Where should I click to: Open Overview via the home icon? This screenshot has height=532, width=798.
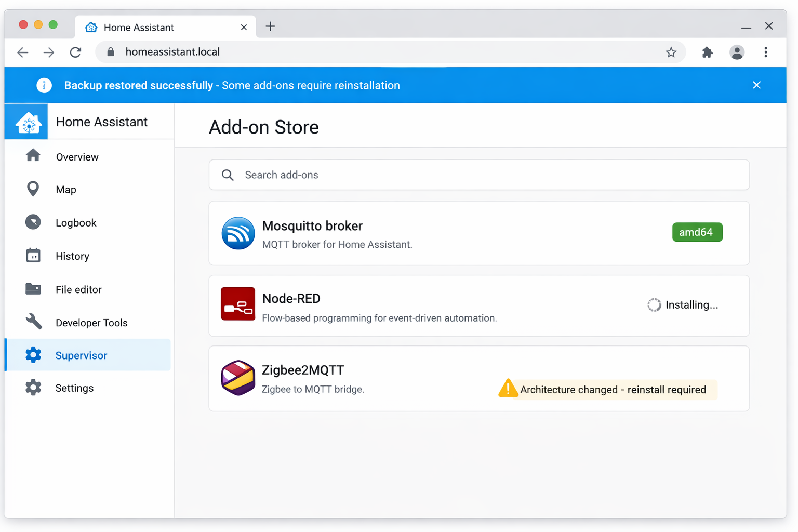click(x=33, y=156)
